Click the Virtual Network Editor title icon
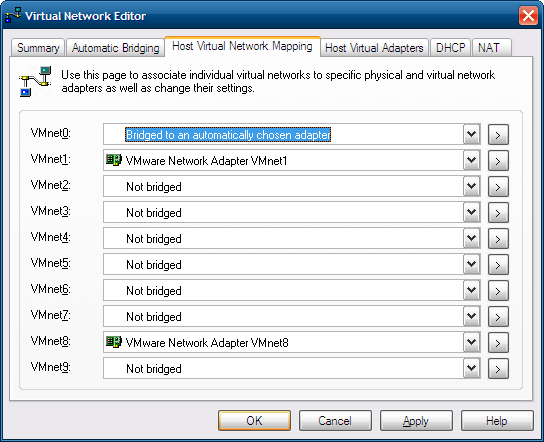The width and height of the screenshot is (544, 442). point(13,16)
